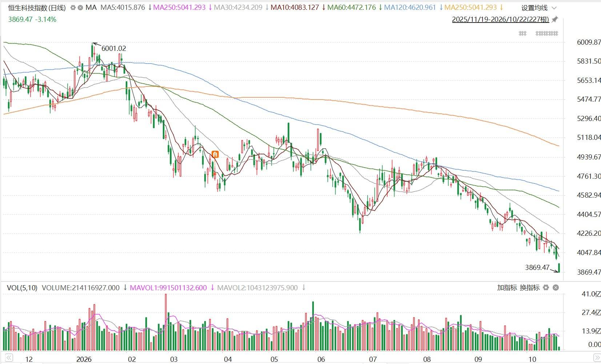
Task: Select the MA60:4472.176 value
Action: click(x=352, y=8)
